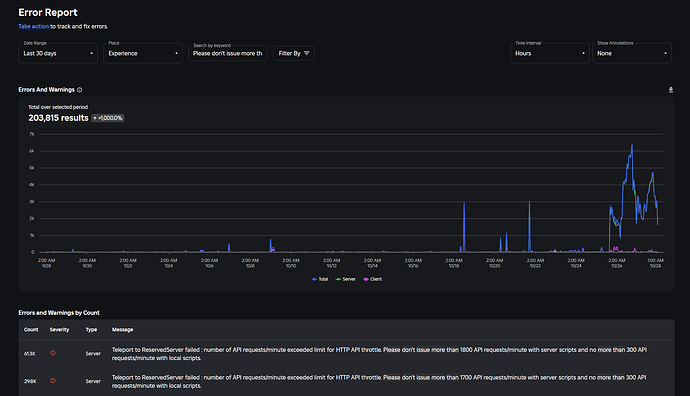Screen dimensions: 690x396
Task: Open the Date Range dropdown
Action: pyautogui.click(x=58, y=53)
